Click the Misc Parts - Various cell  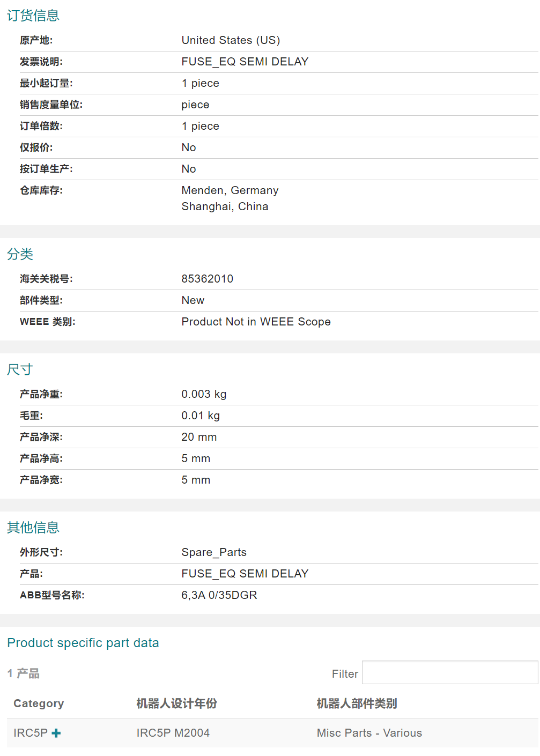369,733
